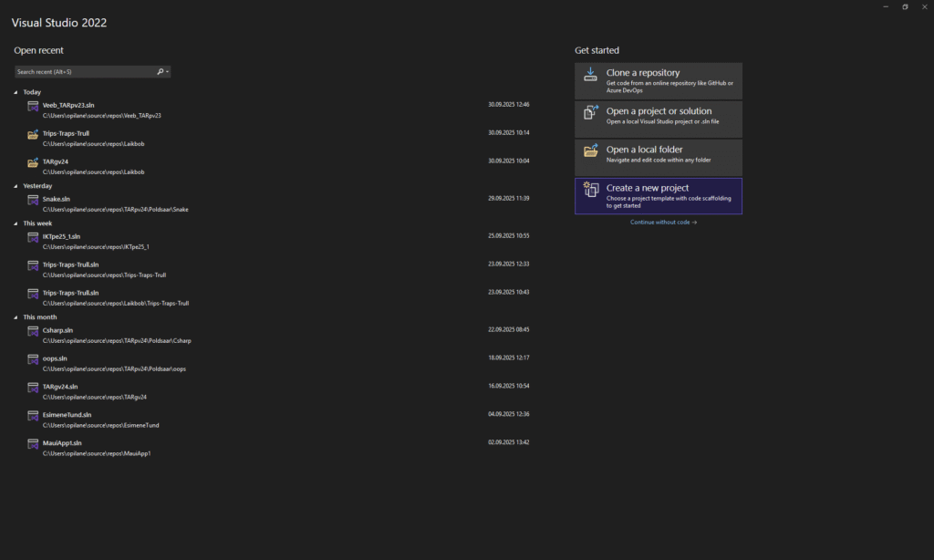Collapse the This week group
Viewport: 934px width, 560px height.
pos(16,223)
